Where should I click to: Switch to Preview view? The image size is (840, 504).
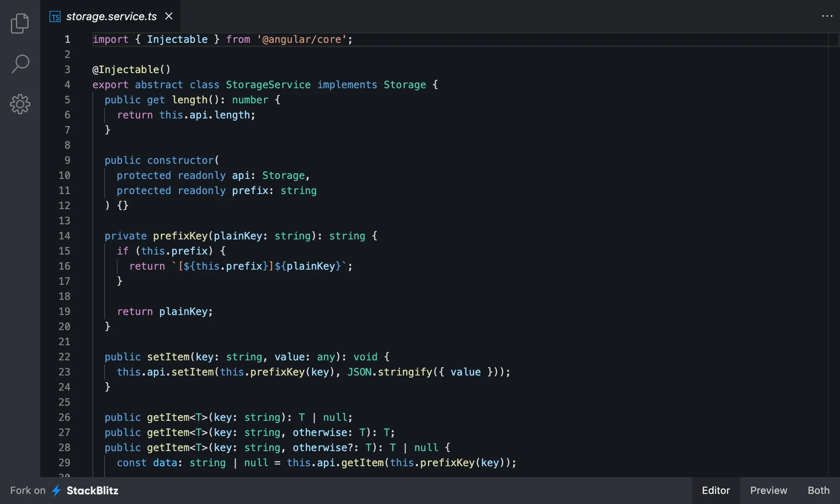pyautogui.click(x=769, y=490)
